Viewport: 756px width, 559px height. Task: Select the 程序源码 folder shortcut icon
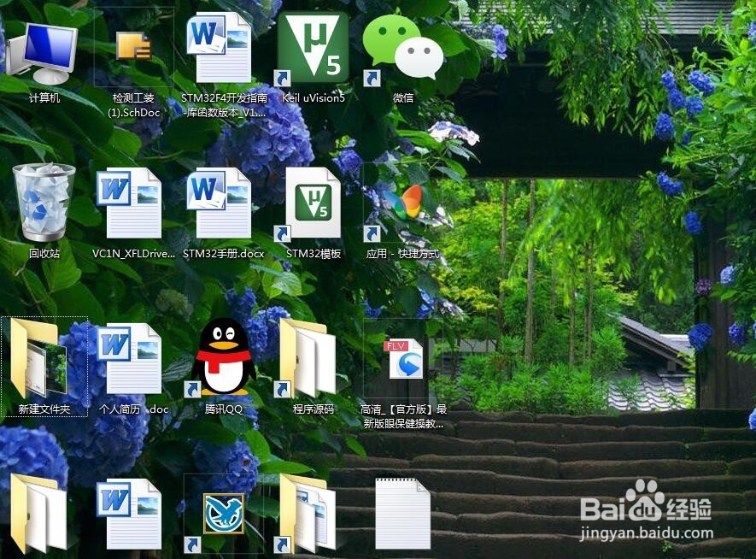307,359
